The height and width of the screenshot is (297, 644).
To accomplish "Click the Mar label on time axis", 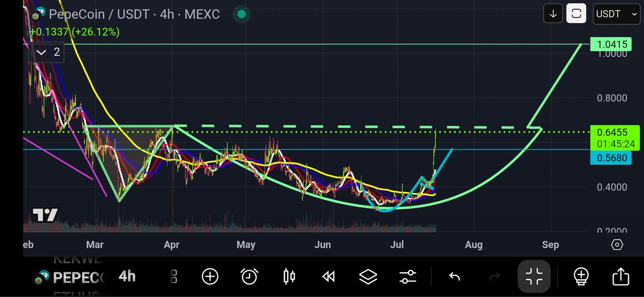I will click(x=94, y=244).
